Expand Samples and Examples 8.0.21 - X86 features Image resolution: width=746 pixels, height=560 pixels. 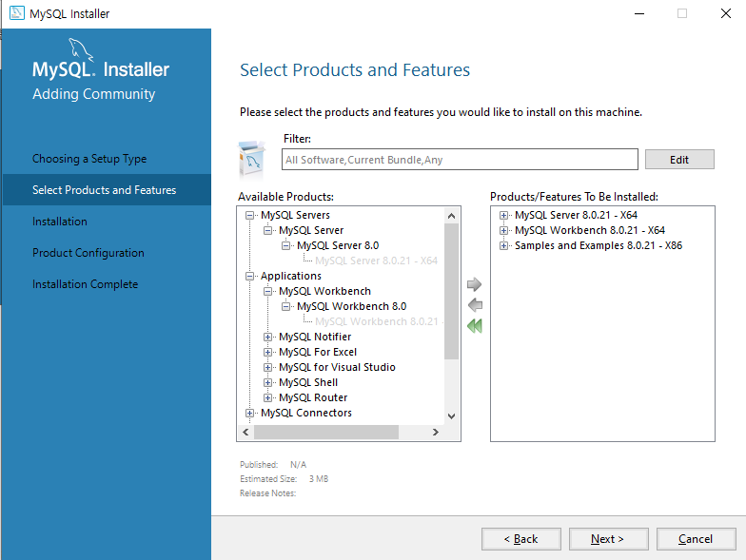(x=503, y=245)
